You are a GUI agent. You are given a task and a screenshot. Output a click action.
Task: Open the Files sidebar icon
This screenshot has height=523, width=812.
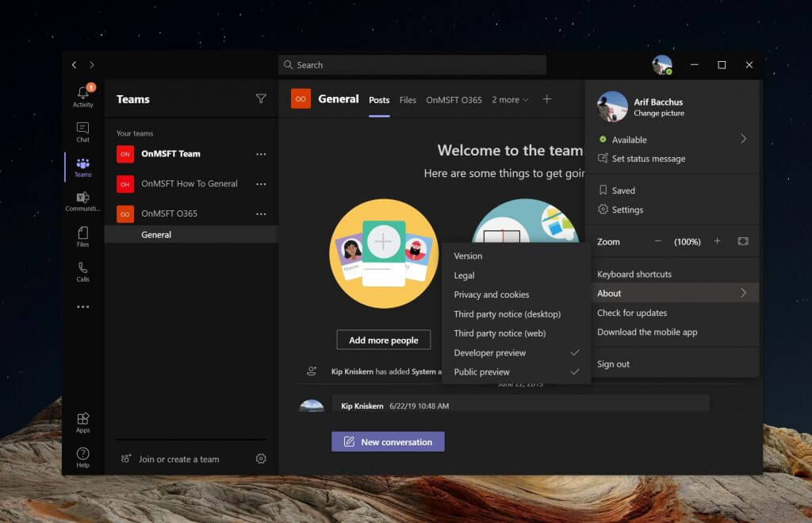tap(82, 237)
